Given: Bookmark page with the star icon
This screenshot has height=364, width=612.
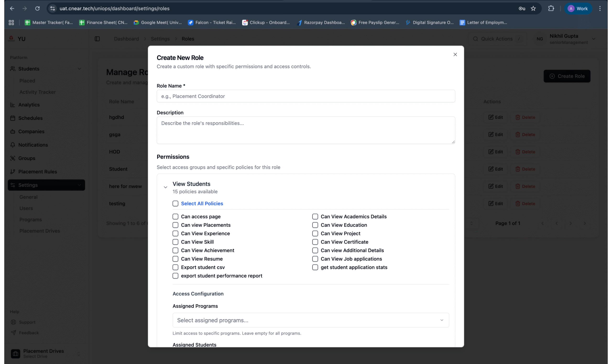Looking at the screenshot, I should 533,9.
